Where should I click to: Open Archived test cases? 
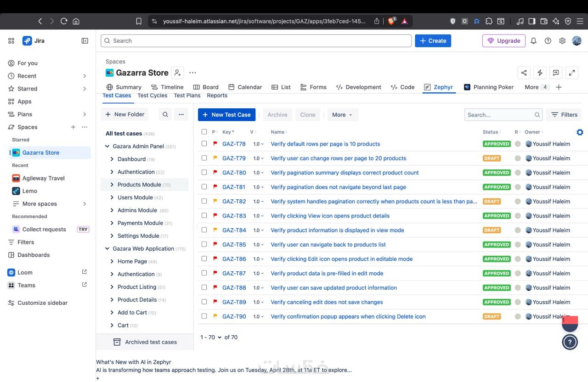(145, 342)
